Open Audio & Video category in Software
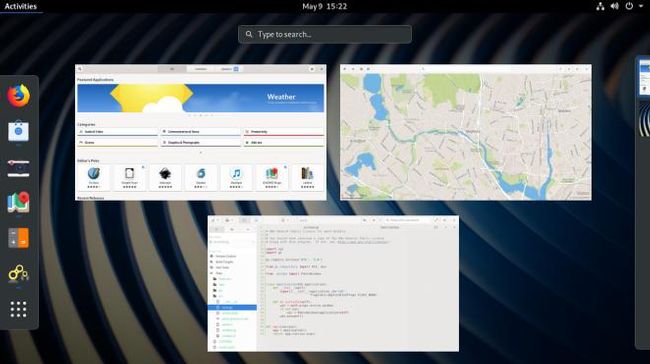This screenshot has height=364, width=650. [118, 132]
